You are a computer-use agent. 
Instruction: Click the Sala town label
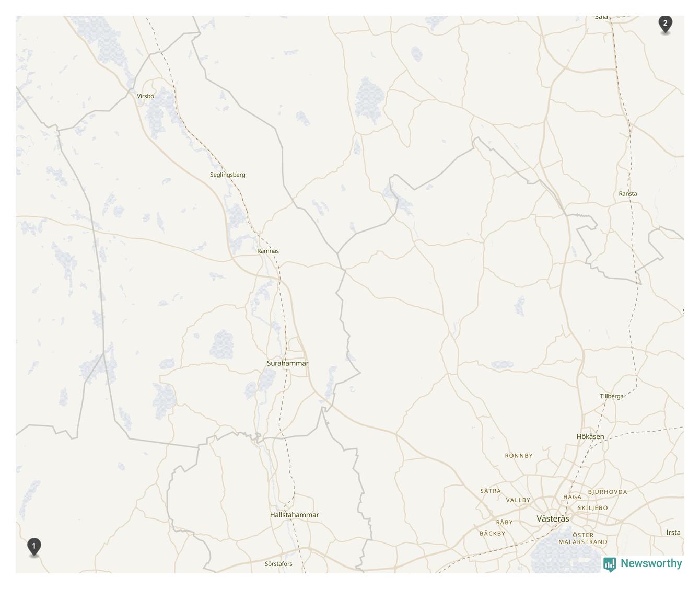(x=601, y=17)
